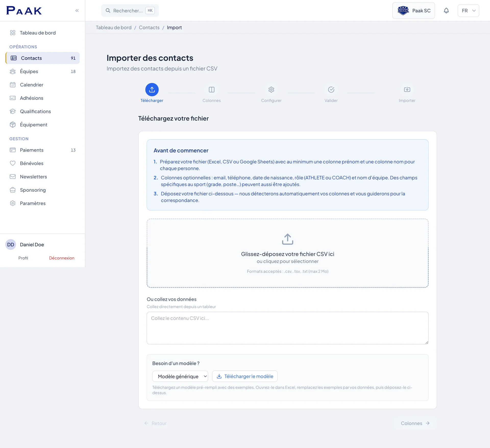Click the Paak SC club crest
490x448 pixels.
(x=403, y=10)
